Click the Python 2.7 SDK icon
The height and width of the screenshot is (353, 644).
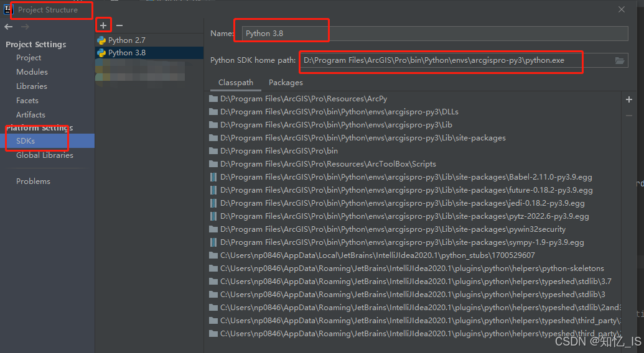101,40
